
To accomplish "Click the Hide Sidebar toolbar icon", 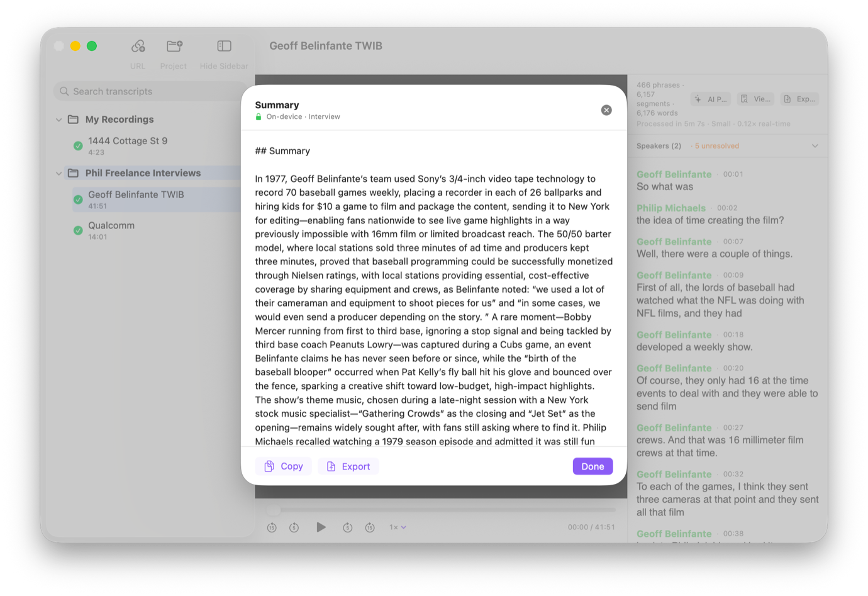I will (x=224, y=47).
